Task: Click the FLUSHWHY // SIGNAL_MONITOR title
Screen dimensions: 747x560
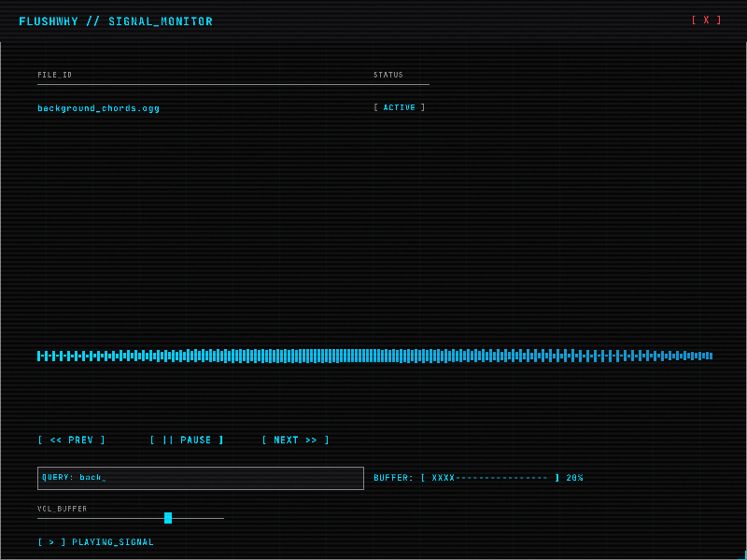Action: (116, 21)
